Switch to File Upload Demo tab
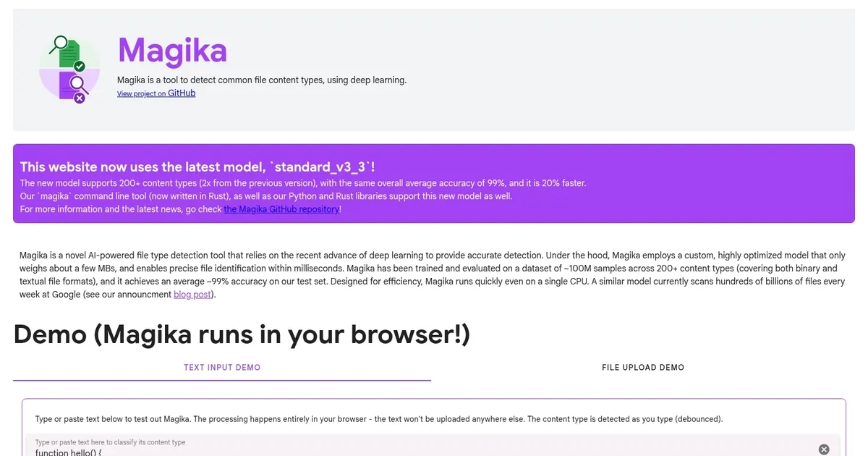This screenshot has height=456, width=868. [643, 368]
